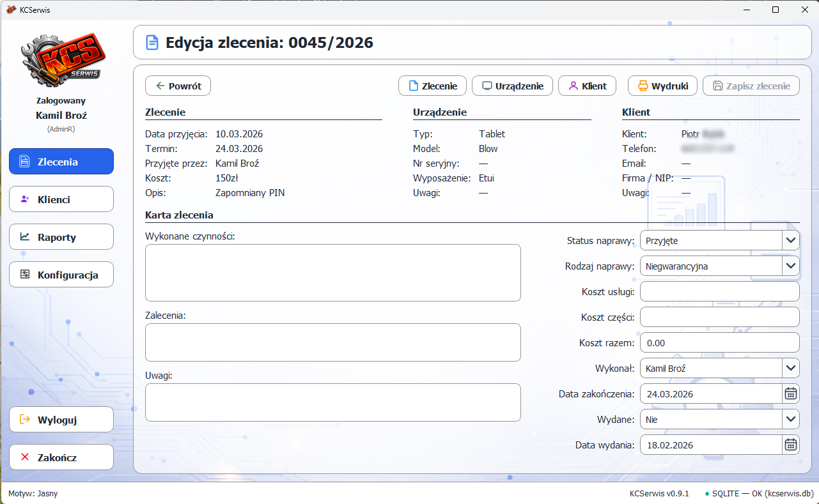Click the monitor icon on Urządzenie
Screen dimensions: 819x504
tap(487, 86)
